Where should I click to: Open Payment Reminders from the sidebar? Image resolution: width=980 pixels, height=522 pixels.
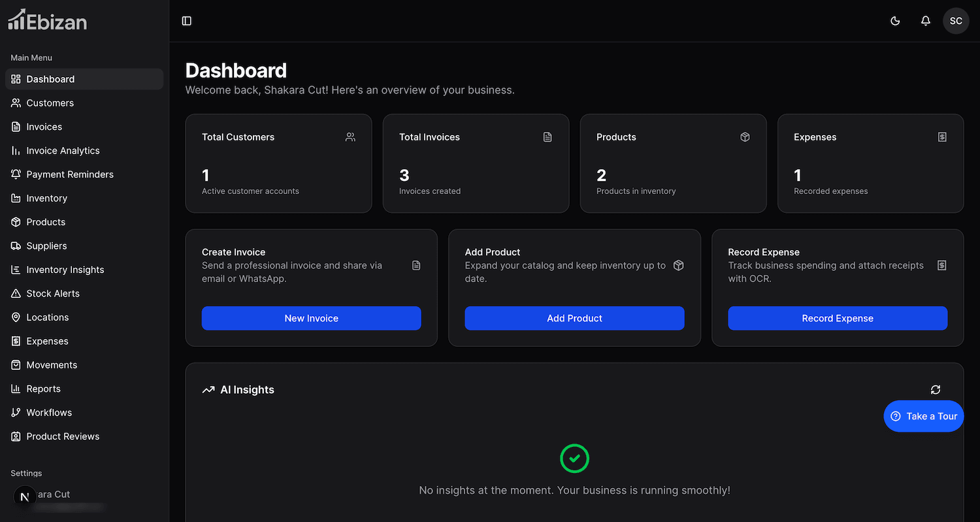(70, 174)
